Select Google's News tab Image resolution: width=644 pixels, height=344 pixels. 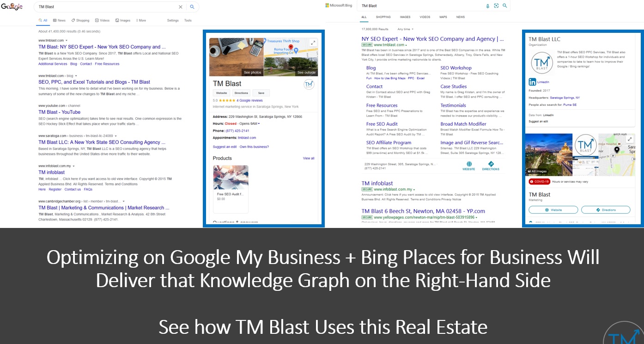coord(59,20)
